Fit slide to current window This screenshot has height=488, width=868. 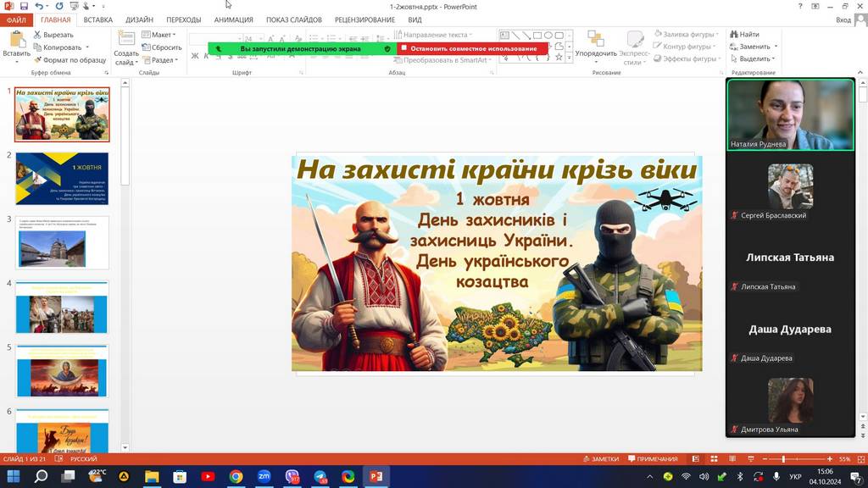[x=861, y=458]
